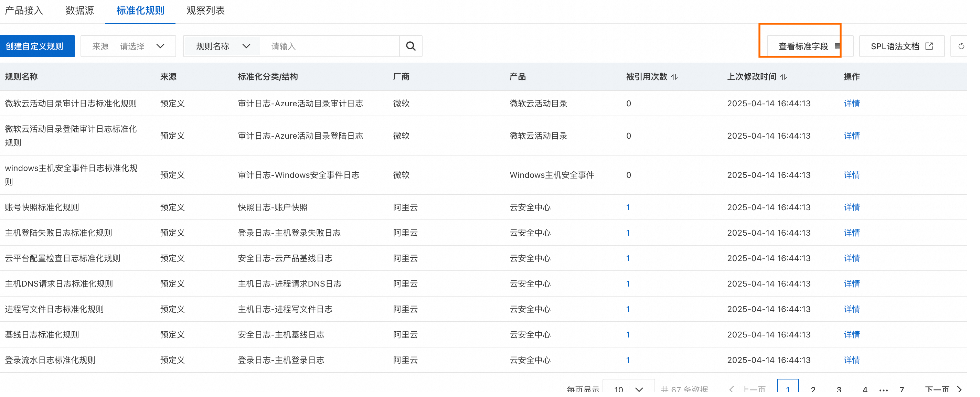
Task: Switch to 数据源 tab
Action: [79, 11]
